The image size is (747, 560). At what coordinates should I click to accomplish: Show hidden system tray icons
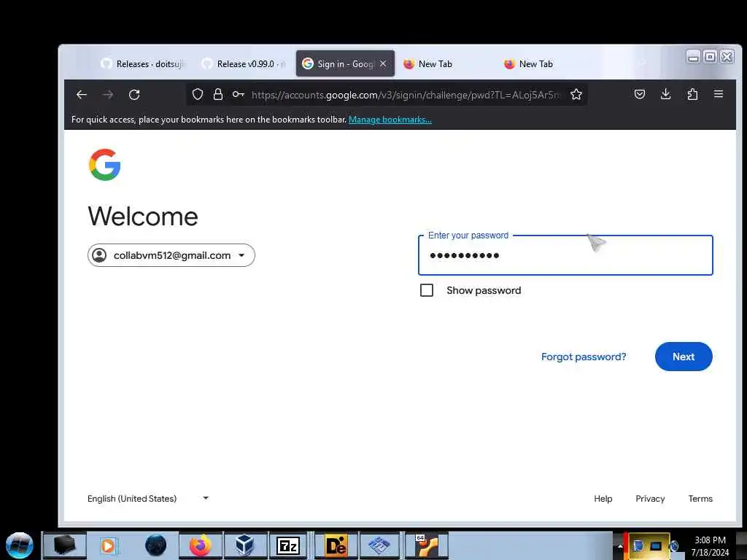620,546
